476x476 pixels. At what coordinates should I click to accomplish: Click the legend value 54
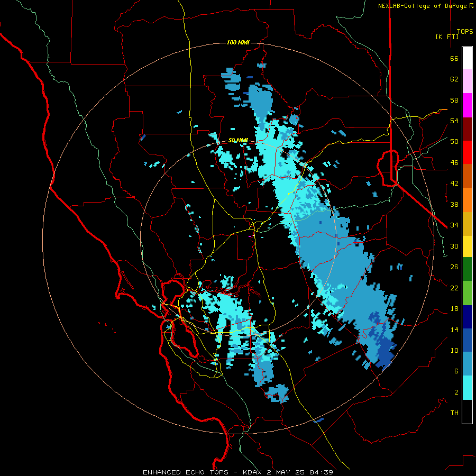tap(454, 121)
